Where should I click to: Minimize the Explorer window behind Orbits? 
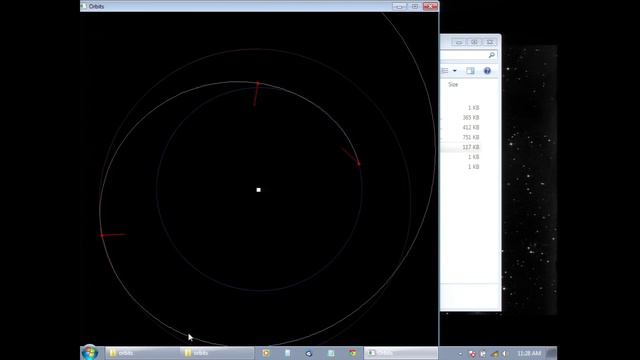coord(459,42)
